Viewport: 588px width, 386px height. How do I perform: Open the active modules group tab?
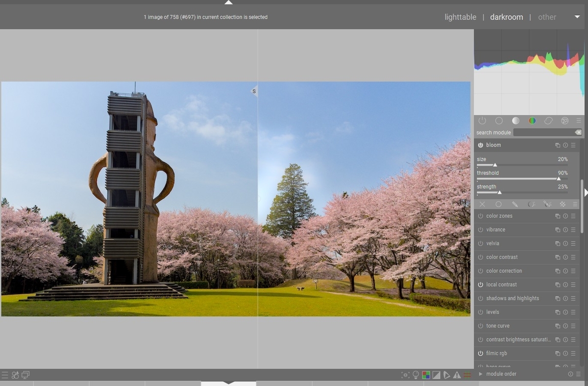(x=482, y=120)
